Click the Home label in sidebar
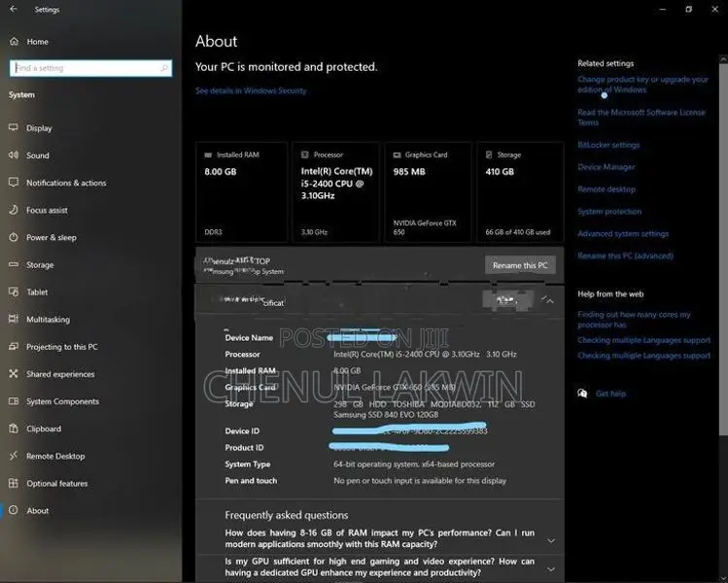The width and height of the screenshot is (728, 583). [38, 42]
